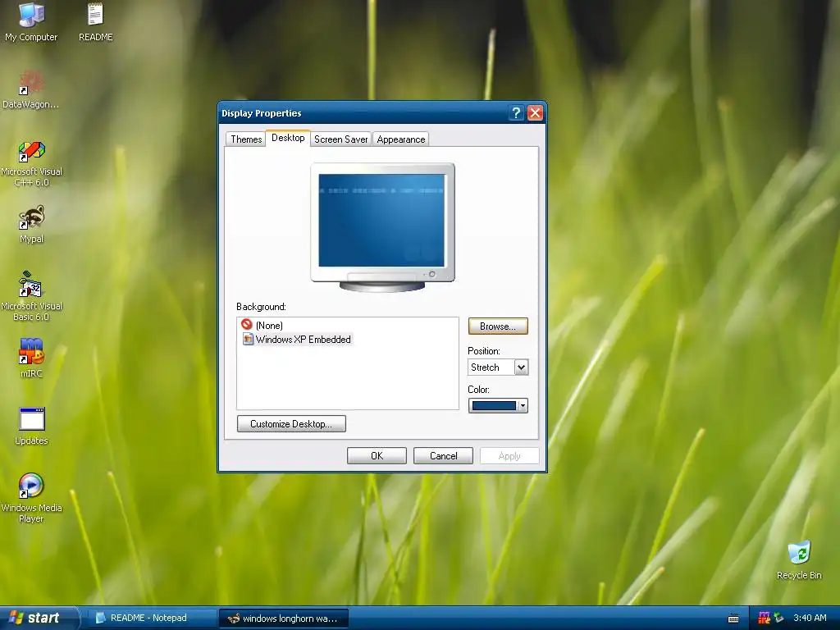
Task: Select Windows XP Embedded background entry
Action: click(x=297, y=339)
